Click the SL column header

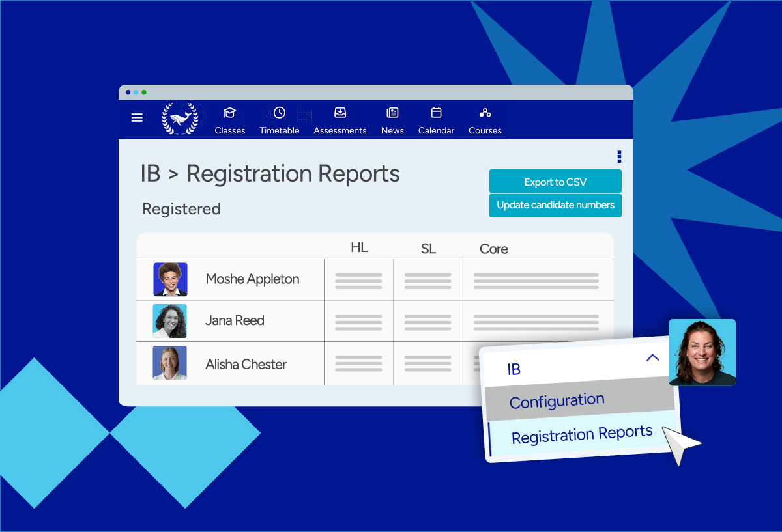click(x=428, y=249)
